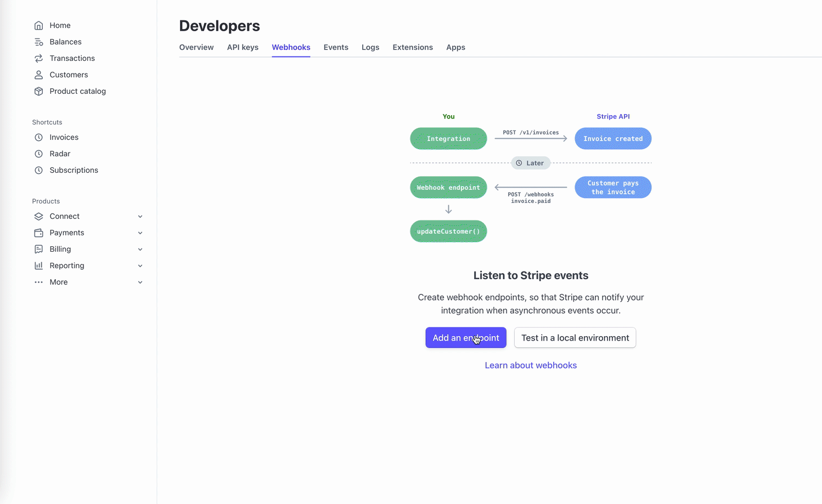The width and height of the screenshot is (822, 504).
Task: Click the You diagram label
Action: coord(448,116)
